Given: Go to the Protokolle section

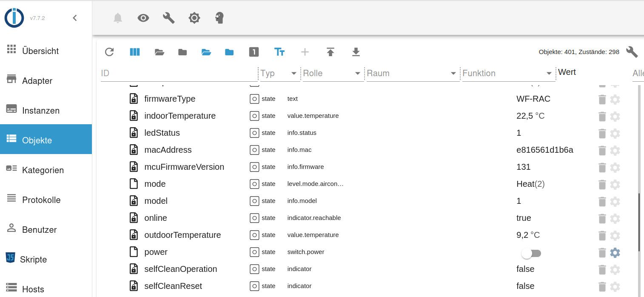Looking at the screenshot, I should coord(41,200).
